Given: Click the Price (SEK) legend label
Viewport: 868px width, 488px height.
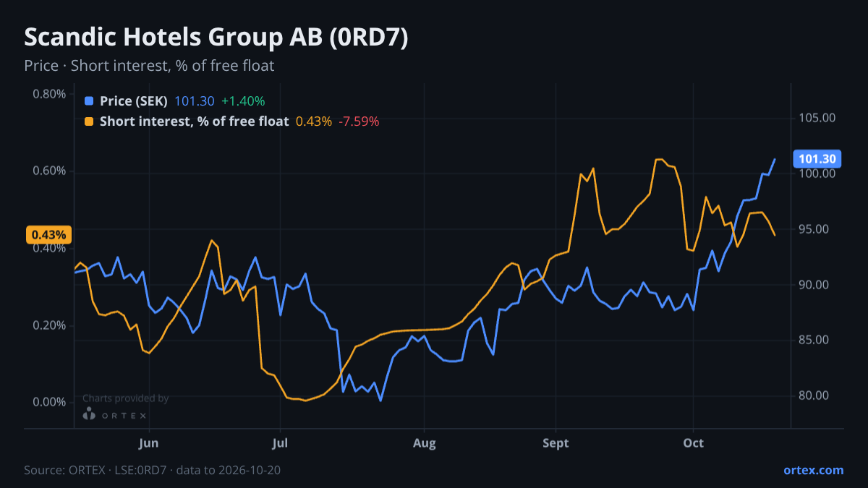Looking at the screenshot, I should 134,101.
